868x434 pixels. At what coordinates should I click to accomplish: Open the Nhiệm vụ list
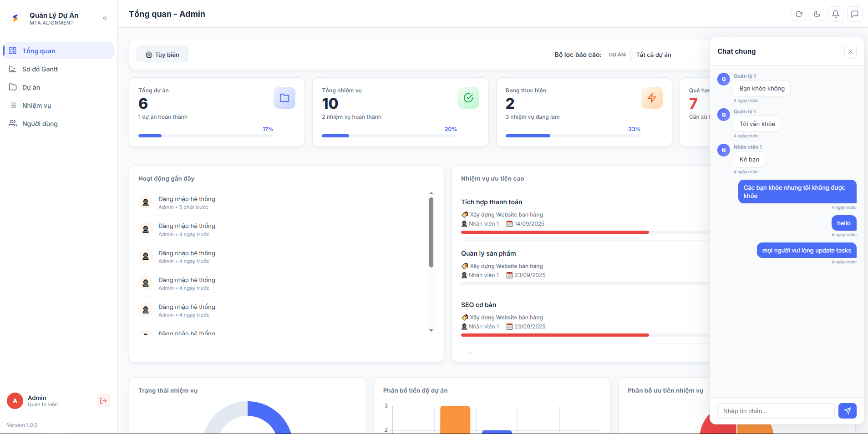point(59,106)
